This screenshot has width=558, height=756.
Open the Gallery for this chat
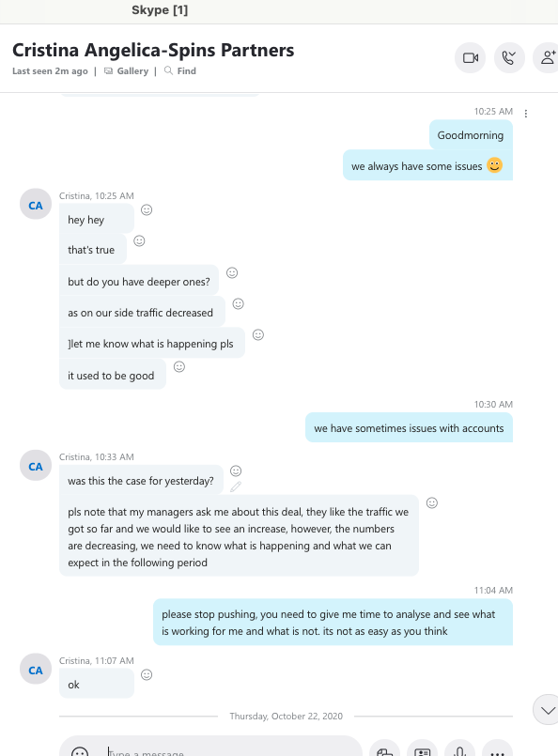click(127, 70)
